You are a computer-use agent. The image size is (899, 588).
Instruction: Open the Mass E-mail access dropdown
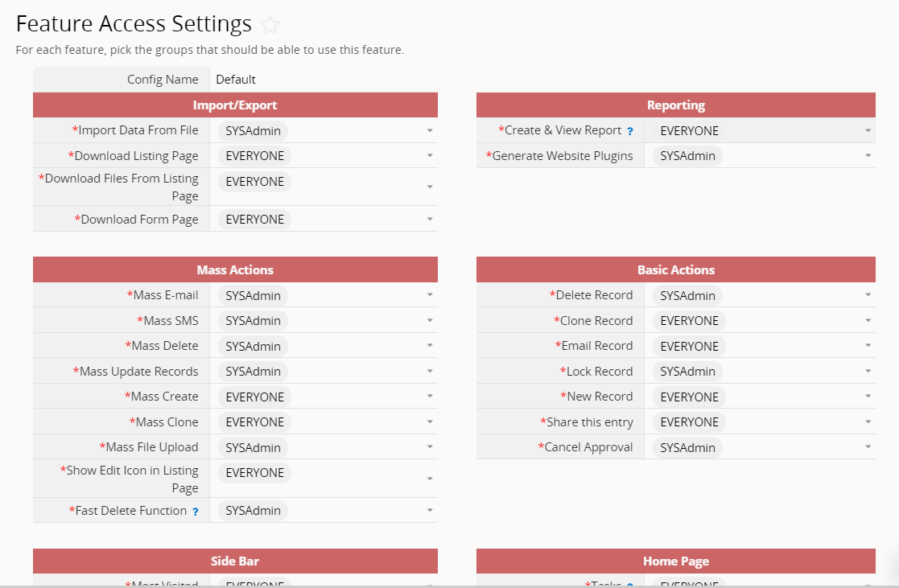[430, 295]
